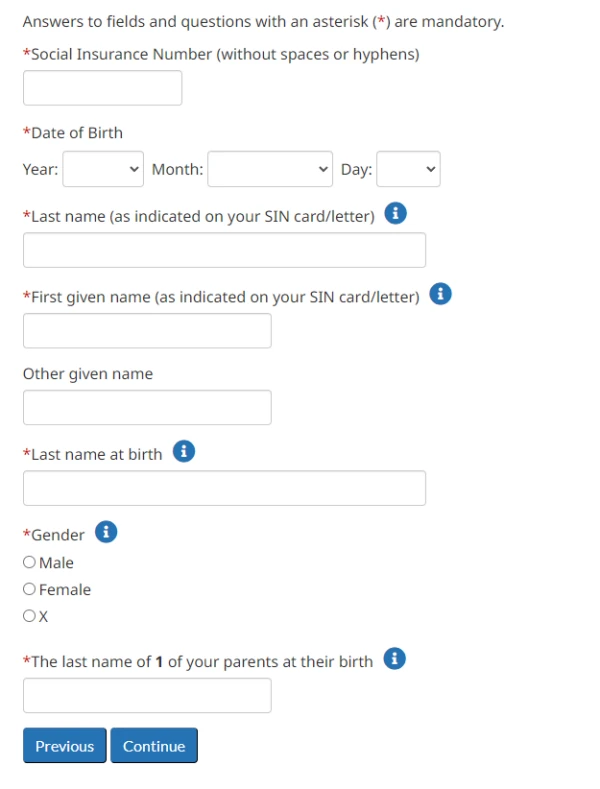Viewport: 600px width, 789px height.
Task: View Gender help info icon
Action: tap(106, 531)
